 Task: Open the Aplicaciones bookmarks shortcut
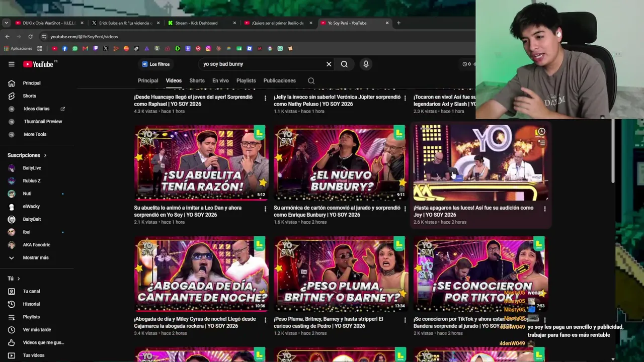18,49
